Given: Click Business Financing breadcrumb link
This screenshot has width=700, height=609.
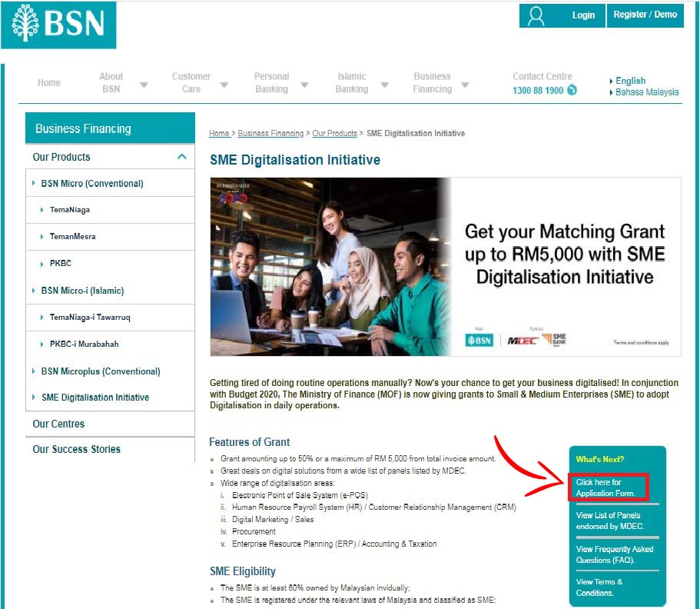Looking at the screenshot, I should (270, 133).
